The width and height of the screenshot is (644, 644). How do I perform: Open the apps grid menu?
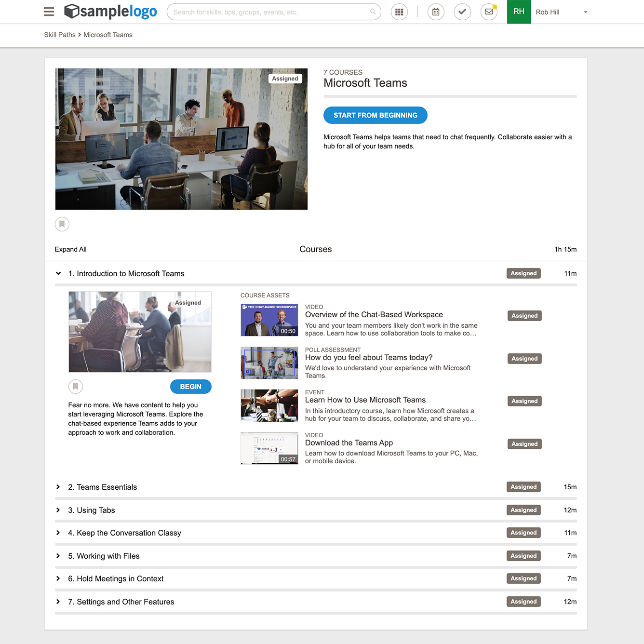pyautogui.click(x=399, y=12)
